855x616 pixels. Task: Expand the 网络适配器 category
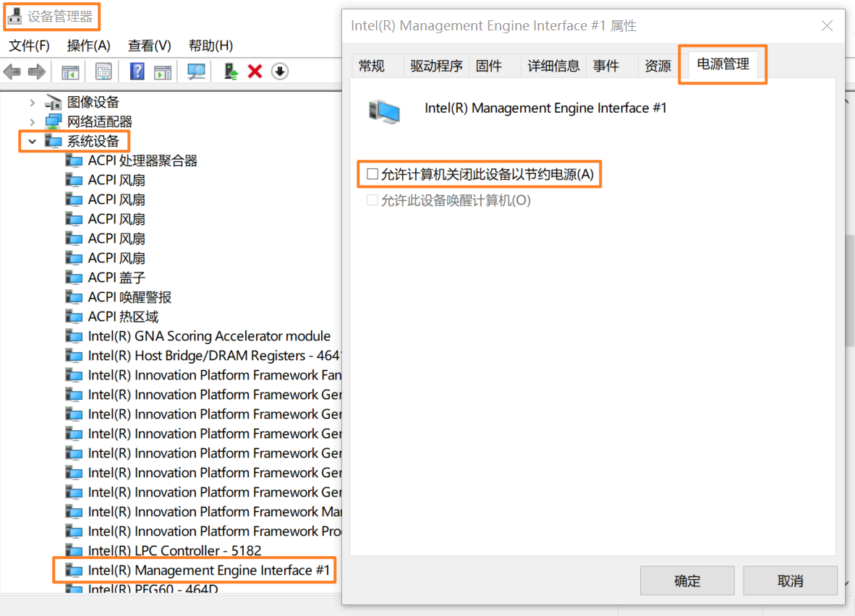click(x=32, y=121)
